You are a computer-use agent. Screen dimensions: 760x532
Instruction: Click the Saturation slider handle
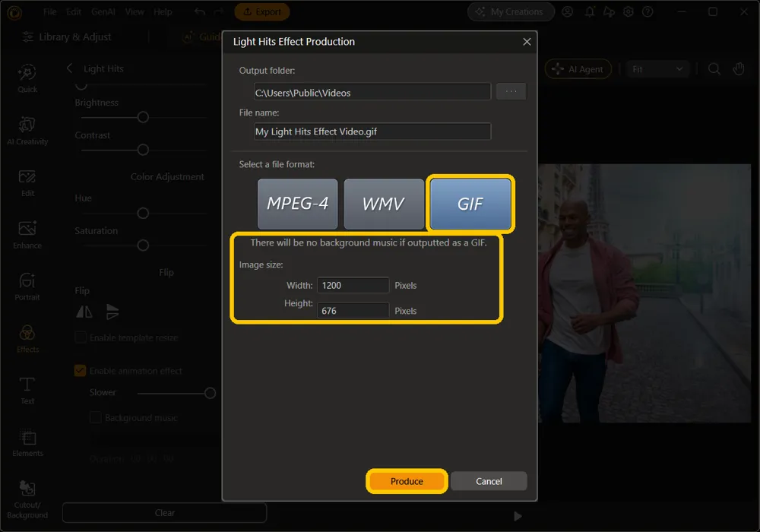tap(143, 245)
